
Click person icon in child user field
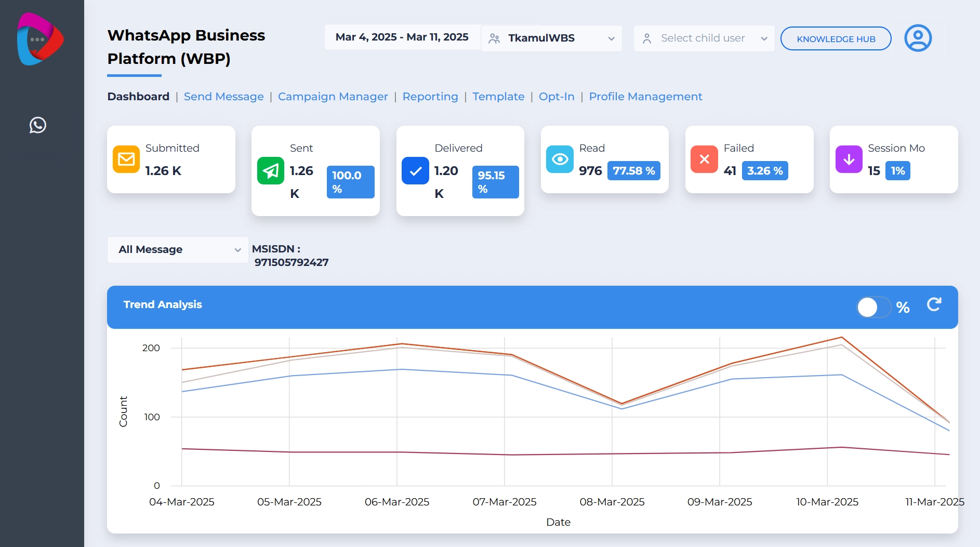click(x=647, y=38)
